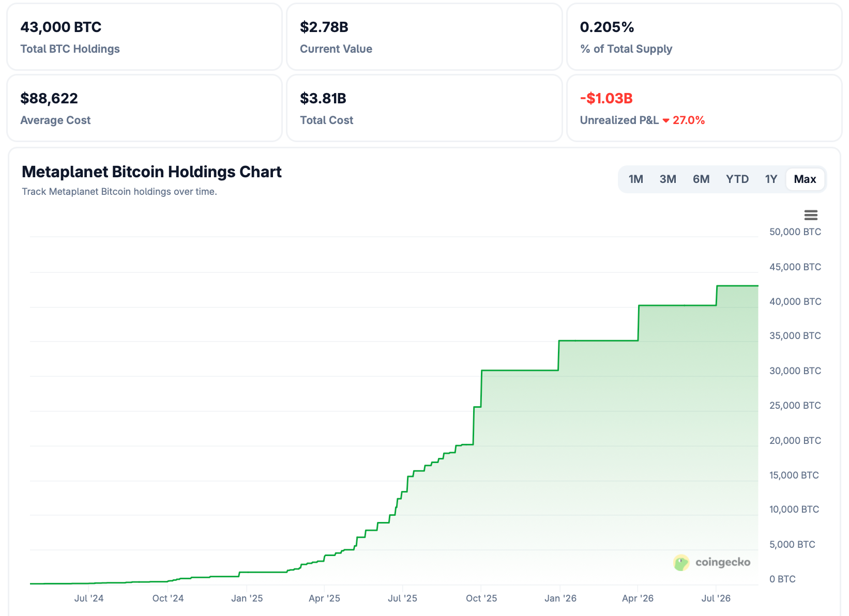Screen dimensions: 849x616
Task: Click the Metaplanet Bitcoin Holdings Chart heading
Action: pos(151,172)
